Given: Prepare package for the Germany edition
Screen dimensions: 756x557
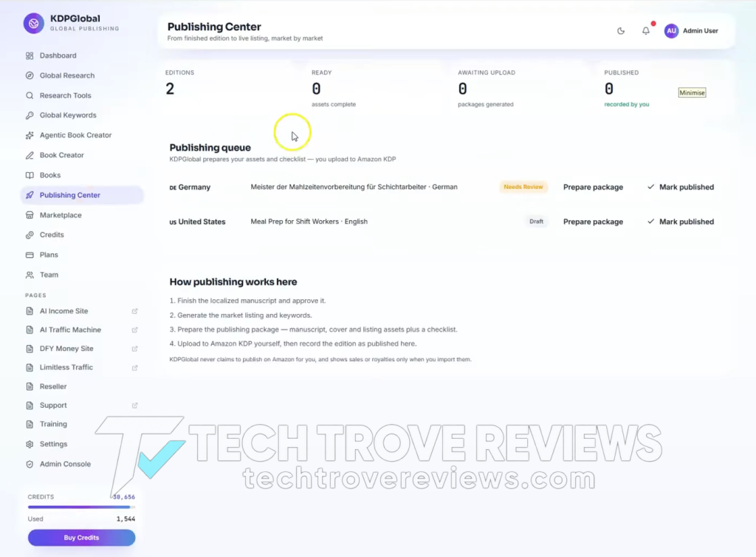Looking at the screenshot, I should [593, 187].
